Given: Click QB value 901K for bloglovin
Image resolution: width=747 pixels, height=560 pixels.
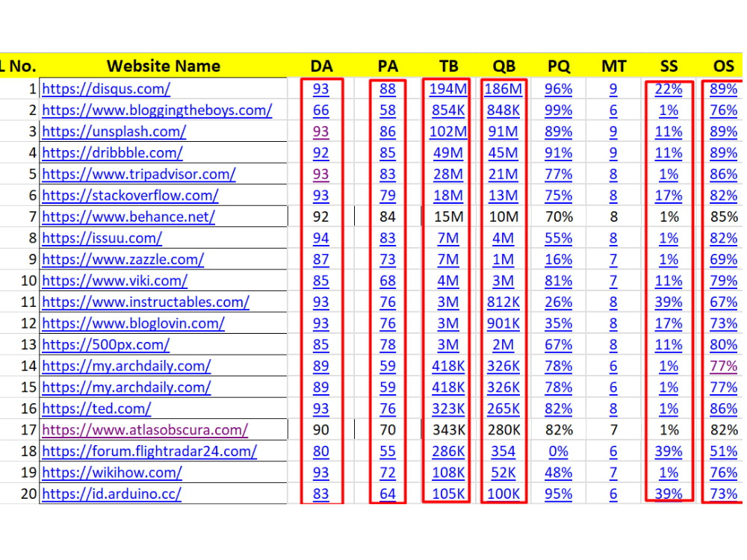Looking at the screenshot, I should pos(503,324).
